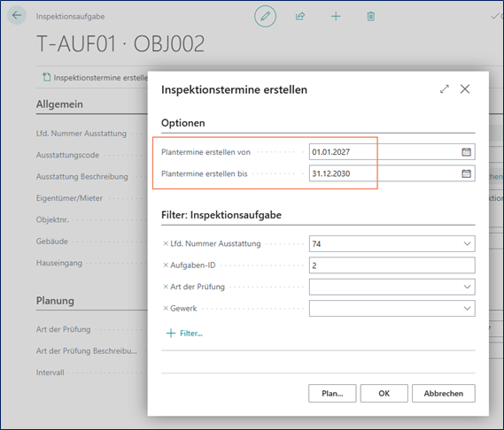Click the OK button

tap(384, 394)
